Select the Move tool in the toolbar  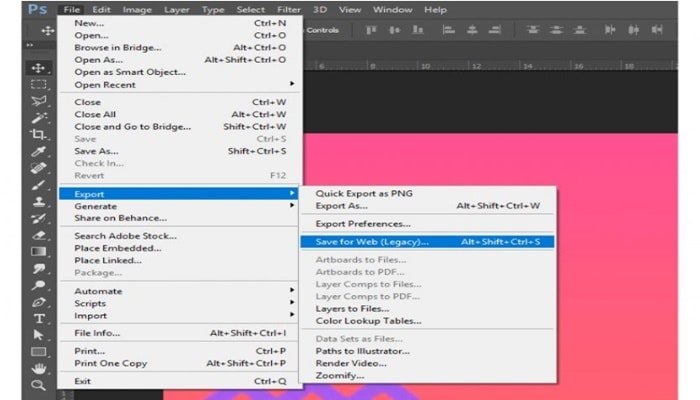tap(38, 68)
